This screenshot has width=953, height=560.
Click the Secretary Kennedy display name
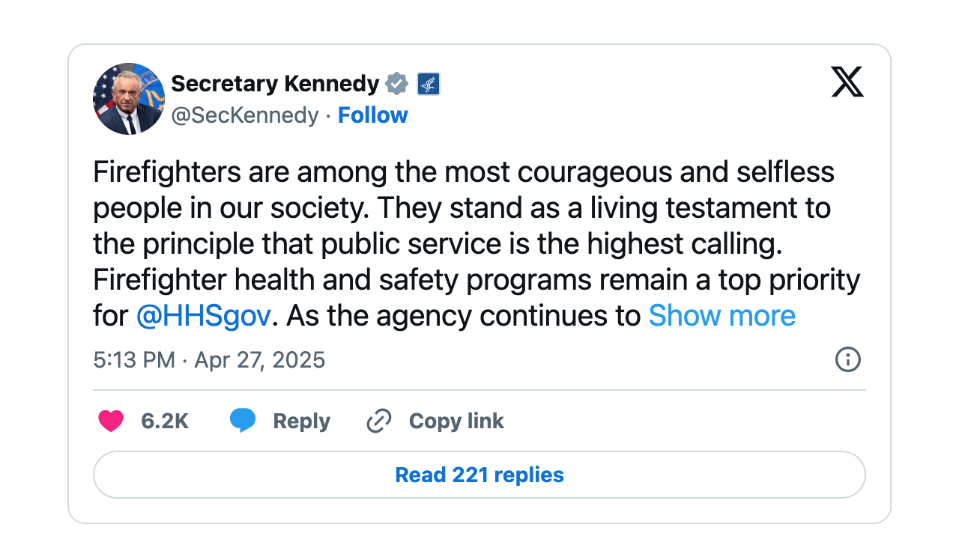tap(275, 84)
